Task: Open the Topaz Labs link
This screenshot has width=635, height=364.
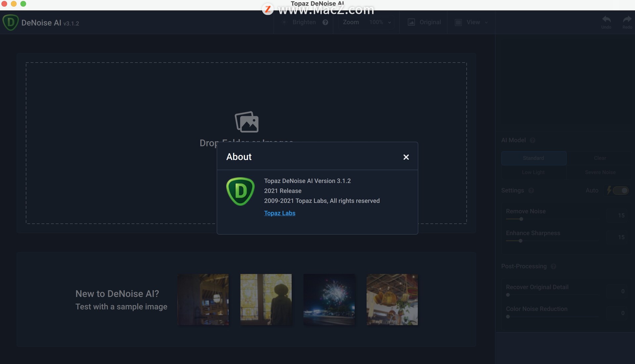Action: [x=279, y=213]
